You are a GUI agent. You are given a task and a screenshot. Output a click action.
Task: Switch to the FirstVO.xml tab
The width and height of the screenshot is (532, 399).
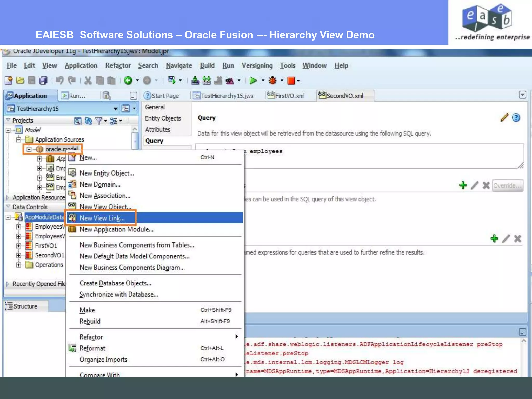coord(286,96)
